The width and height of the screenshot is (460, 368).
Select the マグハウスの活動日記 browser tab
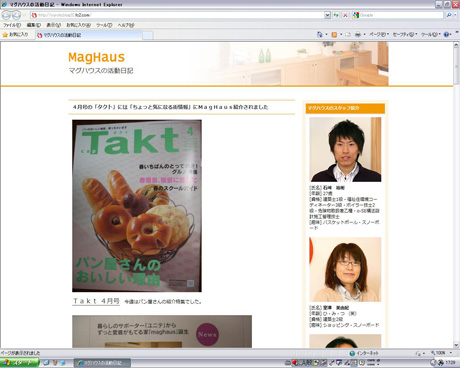[88, 35]
